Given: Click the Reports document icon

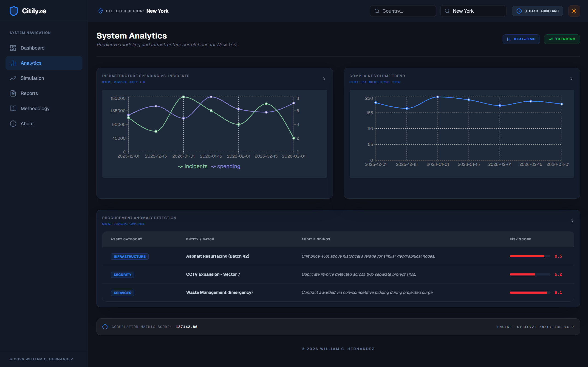Looking at the screenshot, I should click(13, 93).
